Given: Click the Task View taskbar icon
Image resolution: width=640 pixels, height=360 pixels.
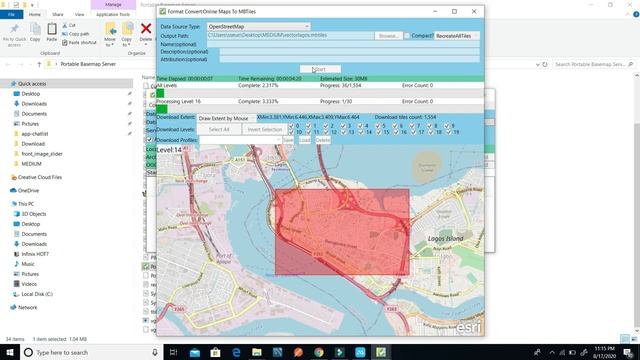Looking at the screenshot, I should (173, 352).
